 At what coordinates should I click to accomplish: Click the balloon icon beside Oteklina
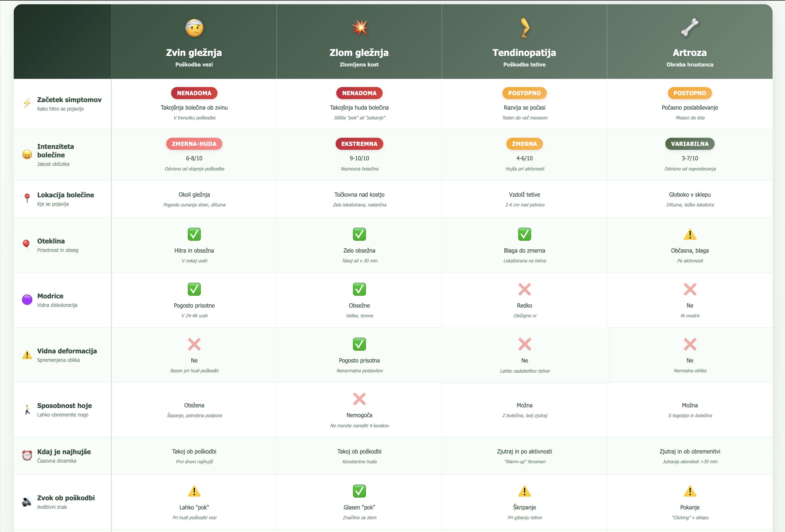[26, 244]
